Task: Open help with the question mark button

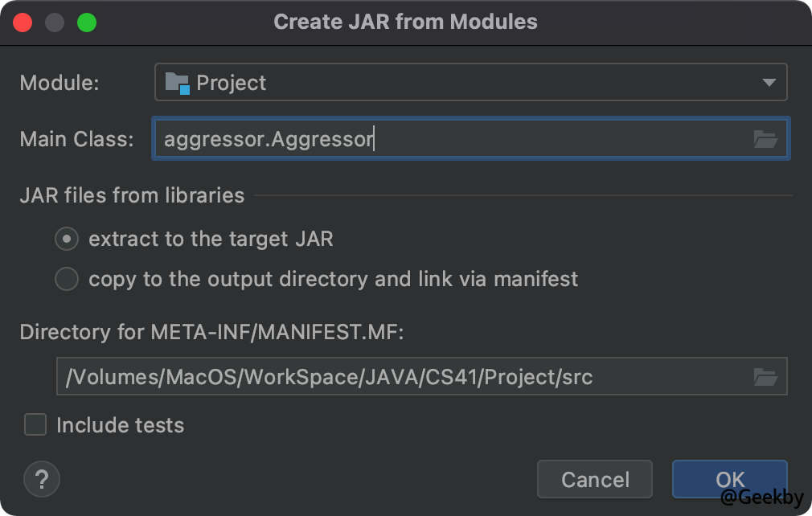Action: 42,480
